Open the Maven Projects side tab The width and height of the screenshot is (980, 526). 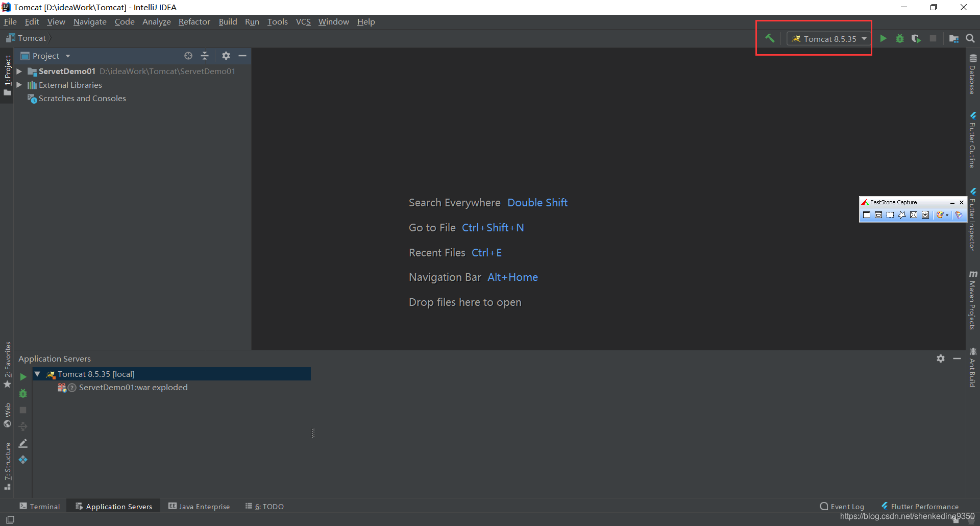(973, 300)
